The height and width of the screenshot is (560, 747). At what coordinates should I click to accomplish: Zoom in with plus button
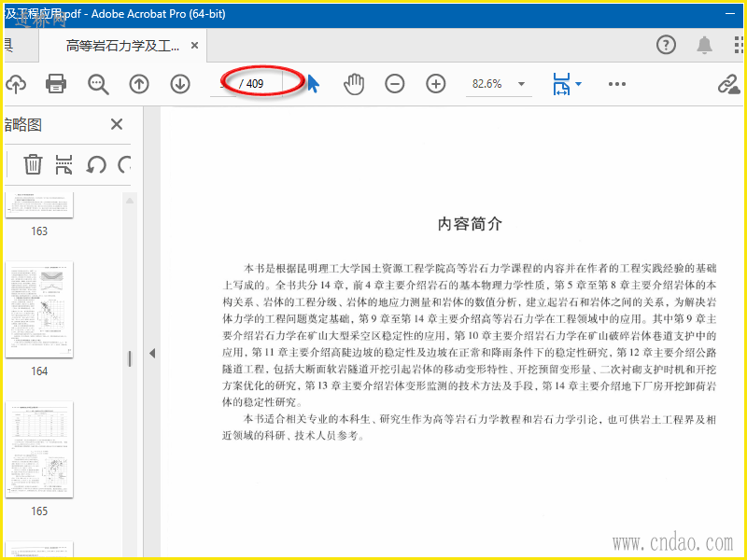(435, 84)
